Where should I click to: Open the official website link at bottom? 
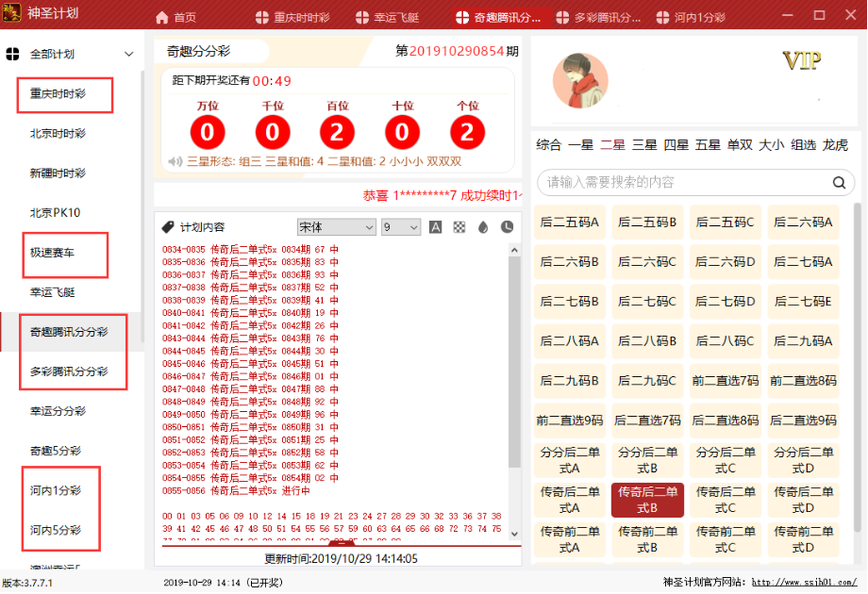pos(803,583)
